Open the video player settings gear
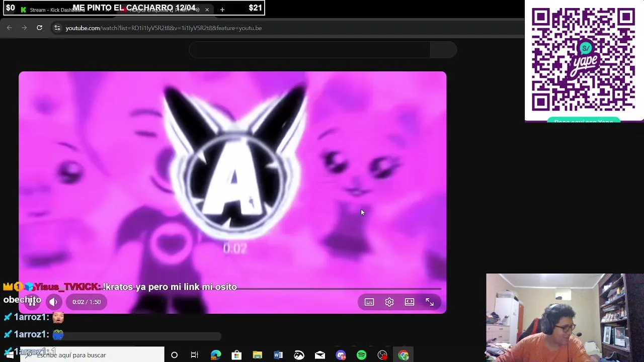This screenshot has width=644, height=362. 389,302
